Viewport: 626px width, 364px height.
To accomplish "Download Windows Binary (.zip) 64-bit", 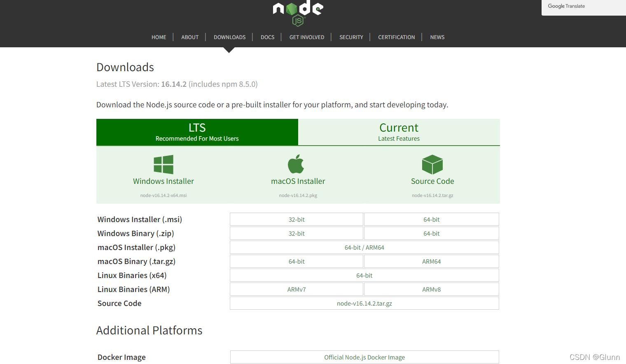I will [x=432, y=233].
